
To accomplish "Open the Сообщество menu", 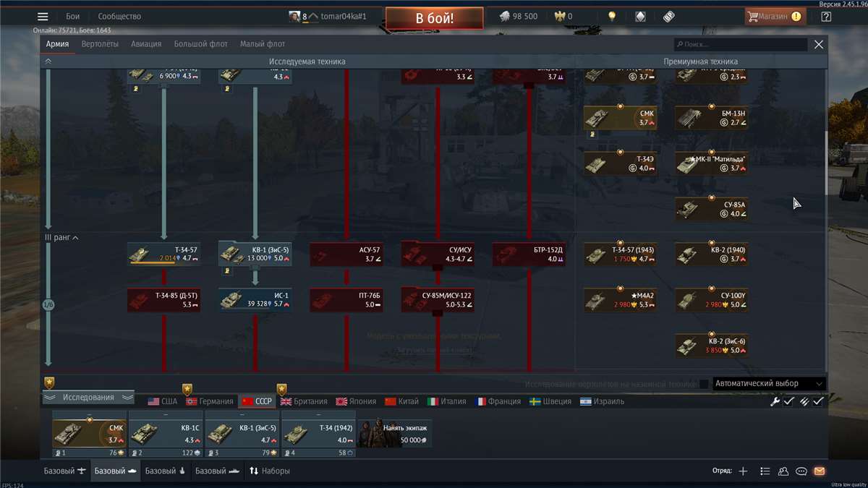I will point(119,16).
